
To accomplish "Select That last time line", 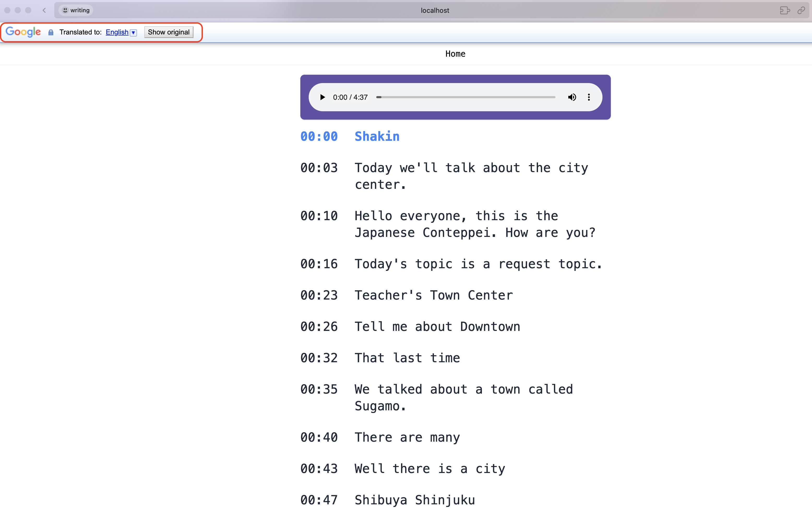I will (x=407, y=358).
